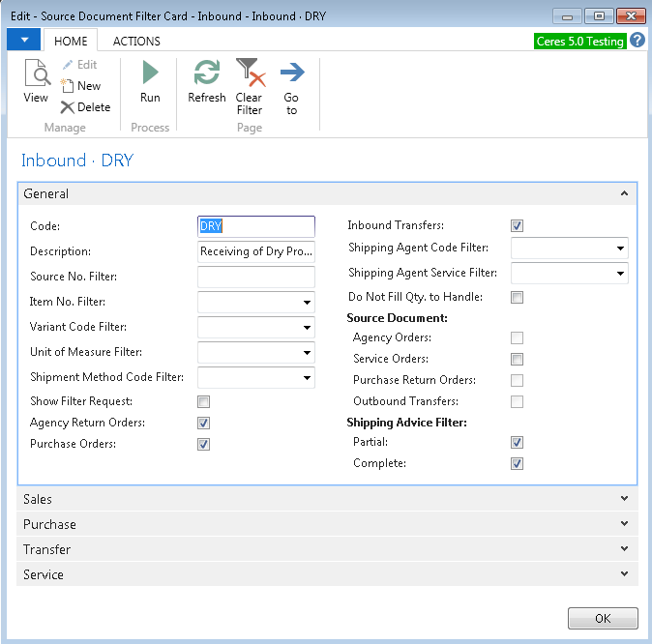Click the View icon in the ribbon
The width and height of the screenshot is (652, 644).
[x=36, y=75]
